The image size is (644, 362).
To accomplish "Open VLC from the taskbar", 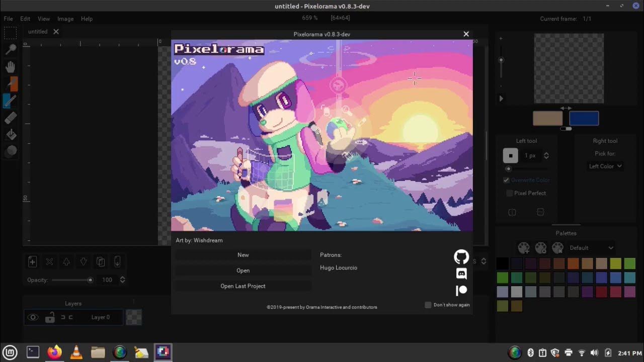I will click(x=76, y=352).
